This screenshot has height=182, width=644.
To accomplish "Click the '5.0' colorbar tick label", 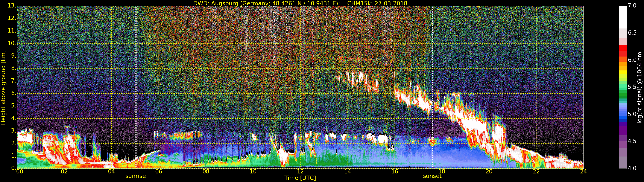I will pos(632,114).
